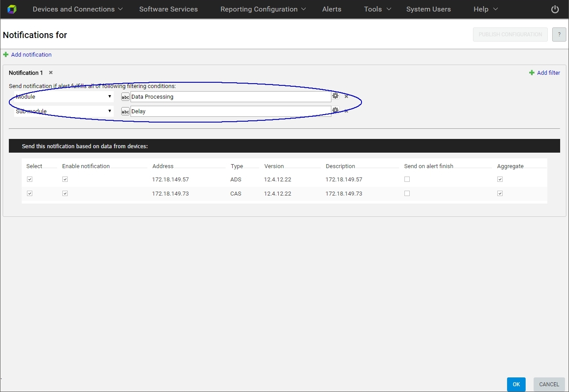This screenshot has width=569, height=392.
Task: Open the Module filter type dropdown
Action: coord(63,96)
